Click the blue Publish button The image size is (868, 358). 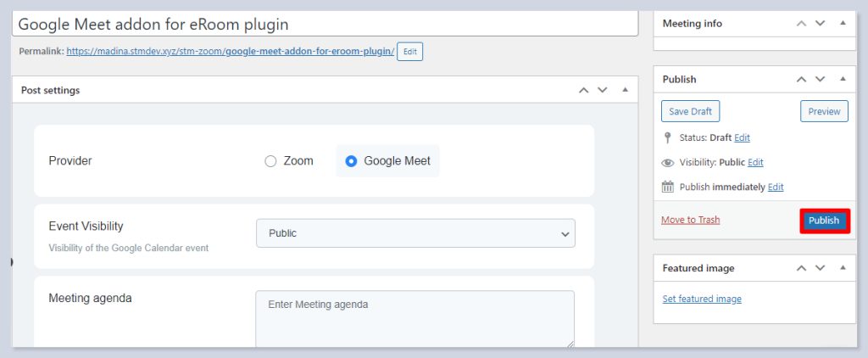823,221
